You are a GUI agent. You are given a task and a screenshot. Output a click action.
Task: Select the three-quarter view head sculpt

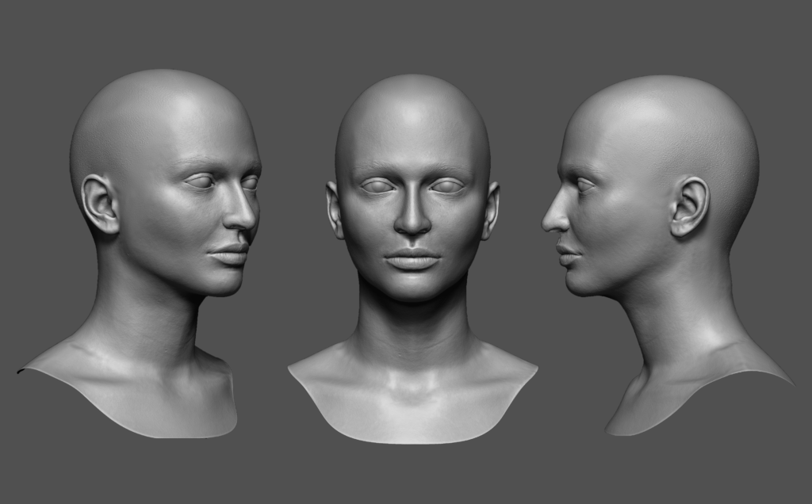click(140, 254)
